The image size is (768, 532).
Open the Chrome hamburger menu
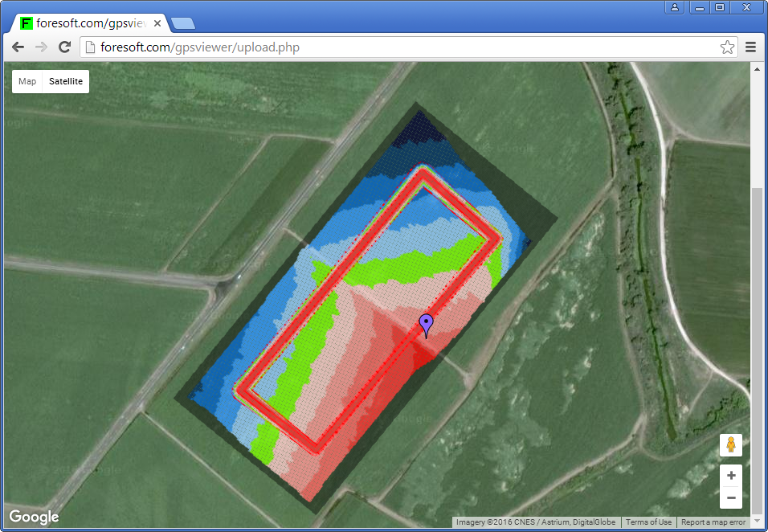coord(751,47)
